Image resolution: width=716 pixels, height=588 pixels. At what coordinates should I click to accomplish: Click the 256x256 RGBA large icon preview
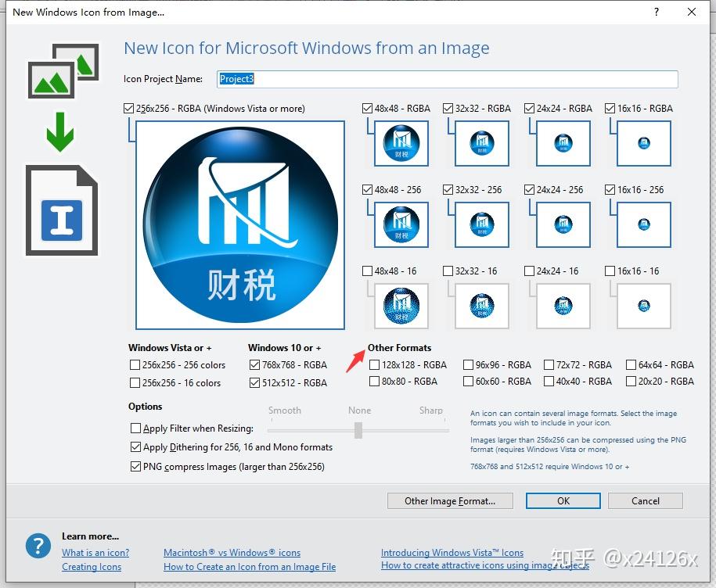tap(240, 225)
